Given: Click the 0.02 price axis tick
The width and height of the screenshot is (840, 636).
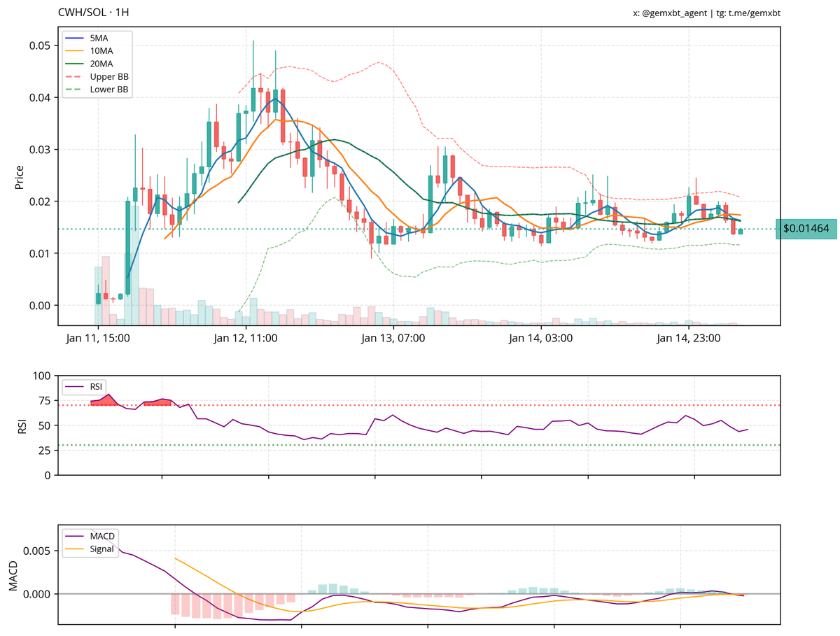Looking at the screenshot, I should click(41, 202).
